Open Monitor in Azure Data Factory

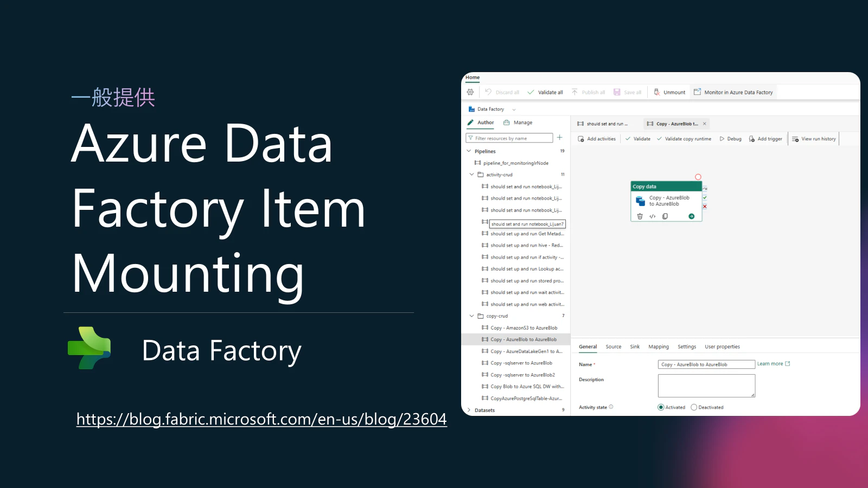tap(733, 92)
